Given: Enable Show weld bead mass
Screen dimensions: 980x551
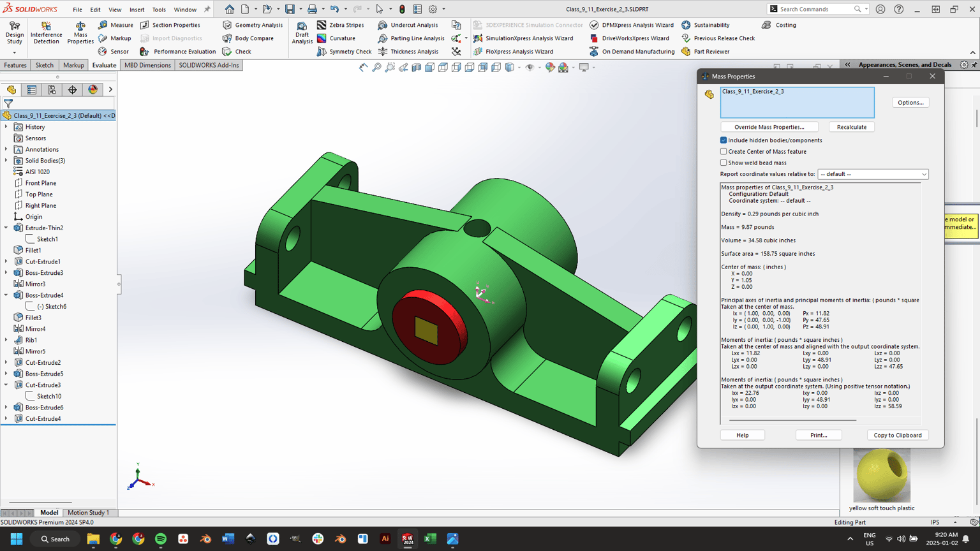Looking at the screenshot, I should click(724, 163).
